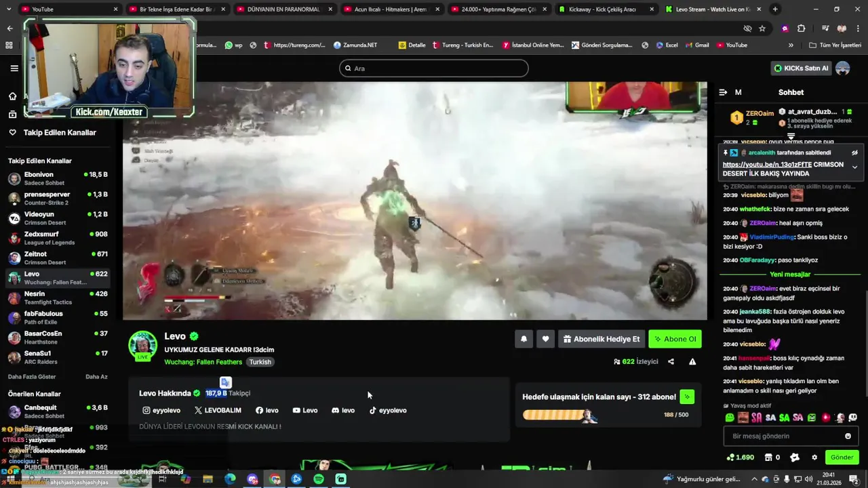Screen dimensions: 868x488
Task: Switch to the Acun Ilıcalı Hitmakers tab
Action: tap(391, 9)
